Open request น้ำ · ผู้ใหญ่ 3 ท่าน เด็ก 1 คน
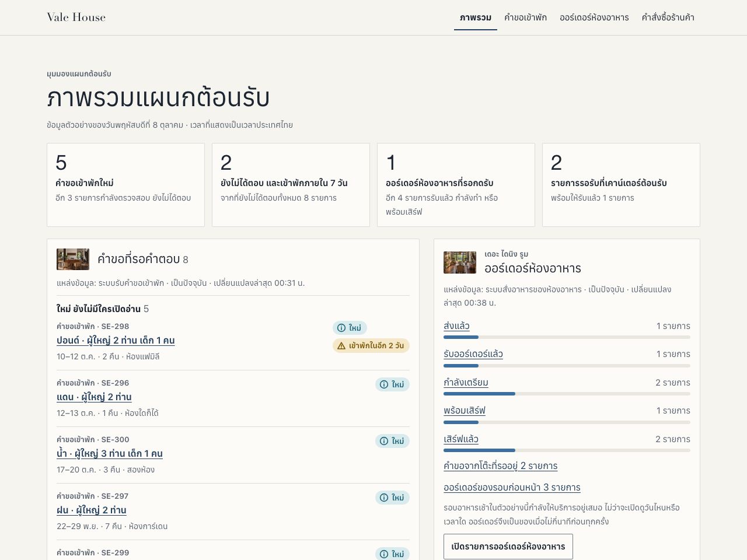This screenshot has width=747, height=560. [110, 454]
